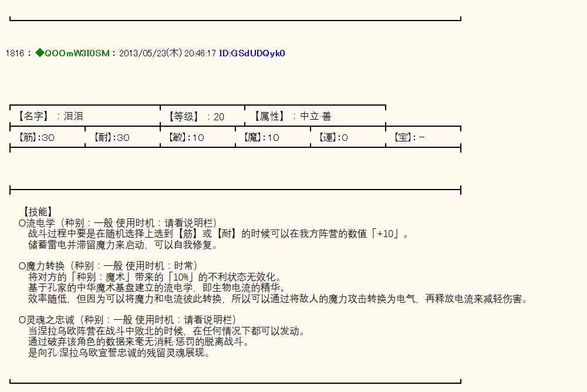Click the 灵魂之忠诚 skill title
Screen dimensions: 587x392
point(50,320)
